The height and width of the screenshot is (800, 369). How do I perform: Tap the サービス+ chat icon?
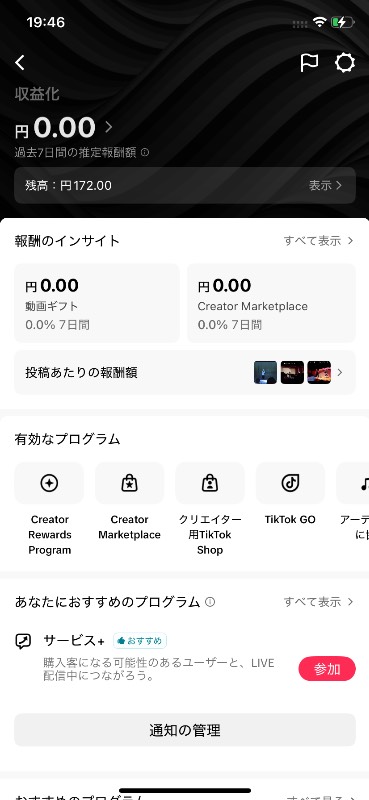[23, 641]
